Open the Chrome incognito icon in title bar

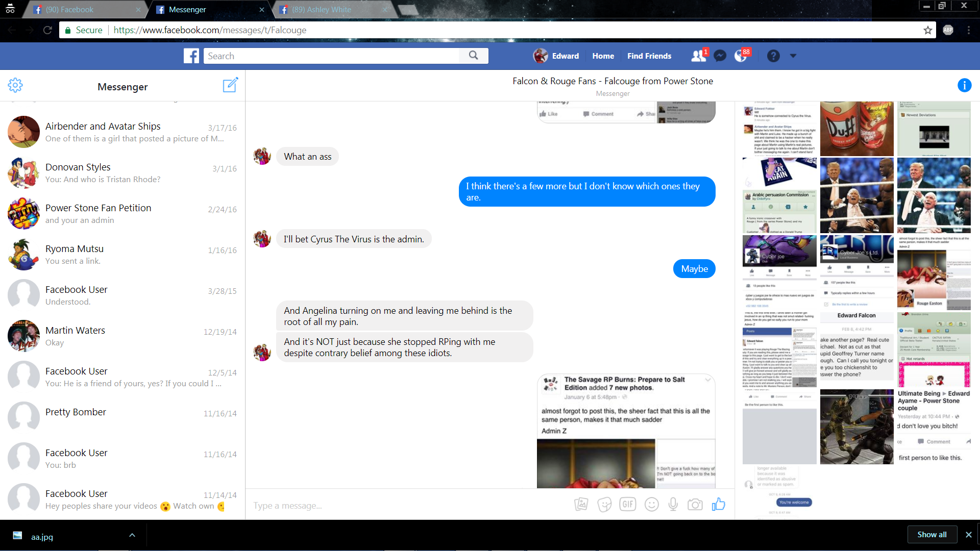tap(10, 9)
